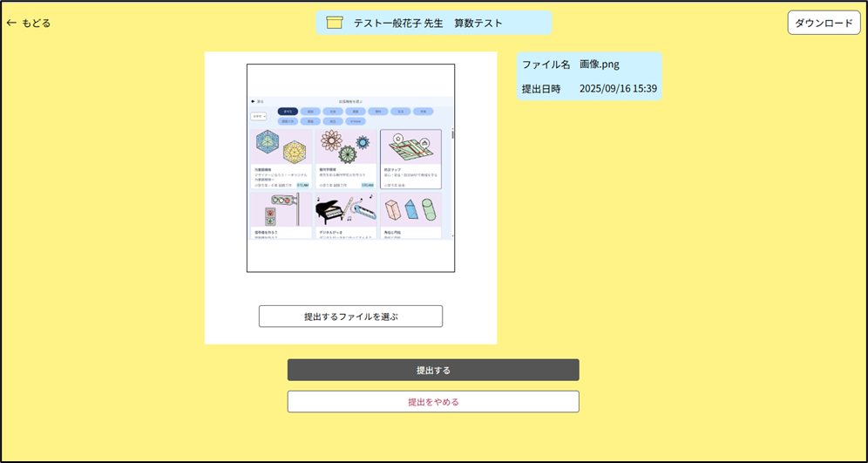Submit the file with the 提出する button

tap(433, 370)
